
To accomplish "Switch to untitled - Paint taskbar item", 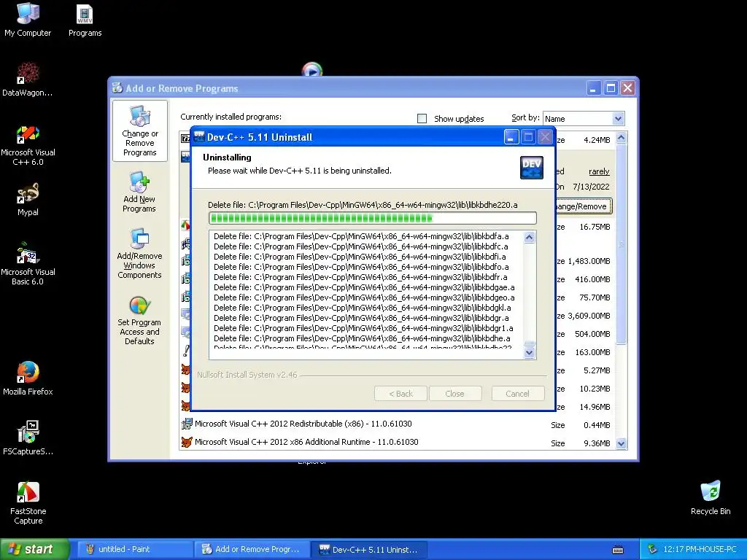I will 133,549.
